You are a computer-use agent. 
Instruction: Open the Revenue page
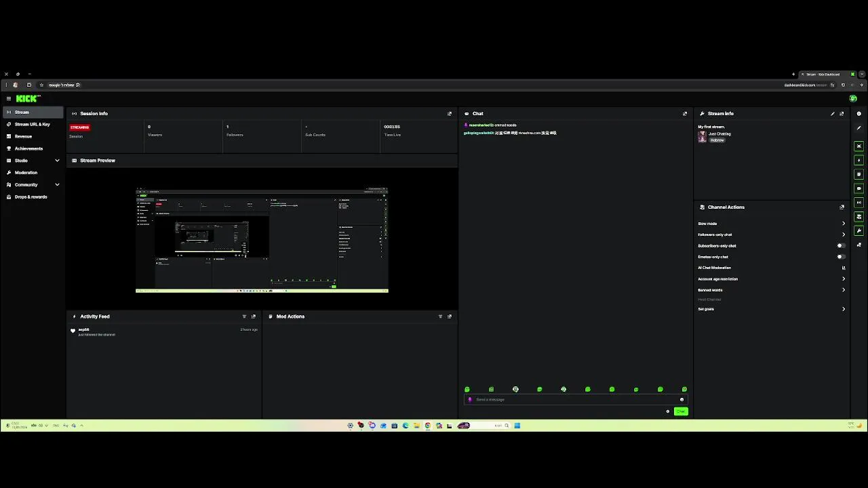tap(33, 136)
